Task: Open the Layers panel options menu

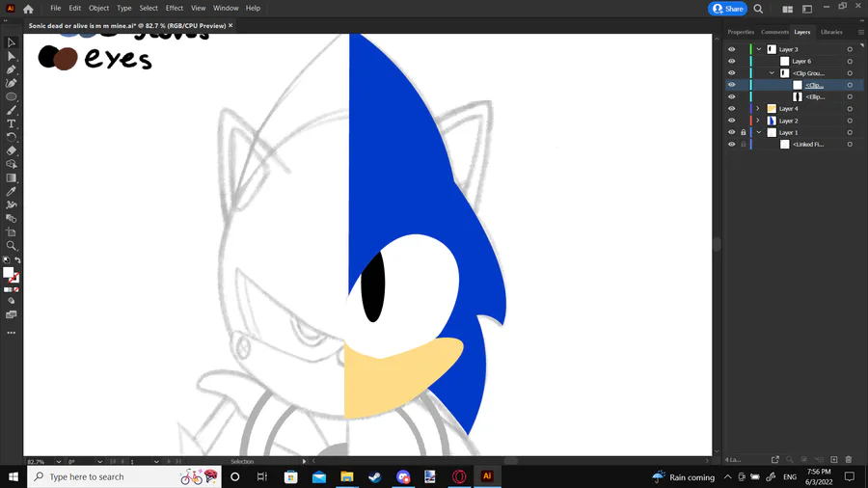Action: pos(861,32)
